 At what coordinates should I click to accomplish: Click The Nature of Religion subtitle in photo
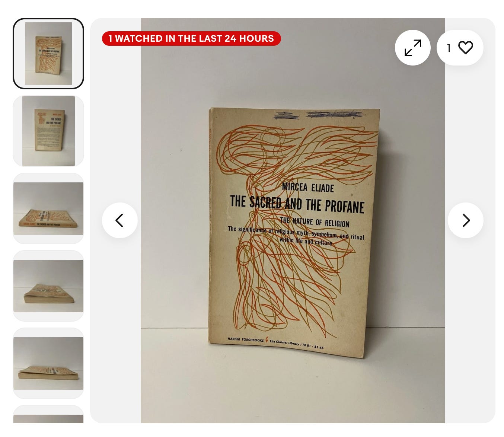(x=315, y=222)
